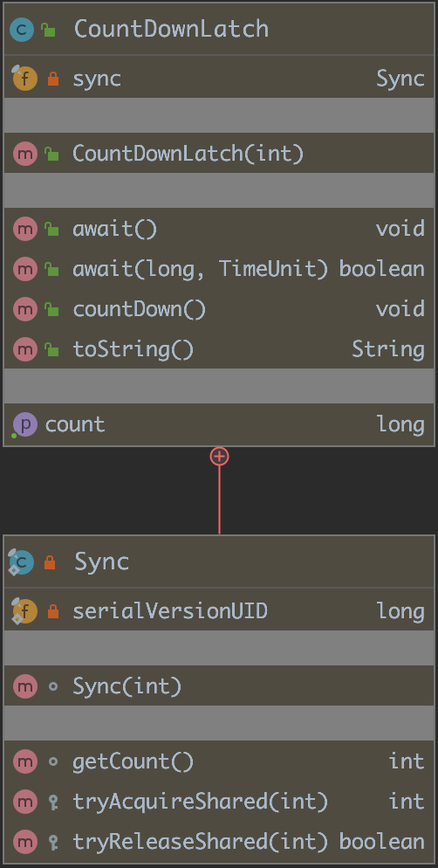438x868 pixels.
Task: Click the private lock icon beside sync
Action: click(53, 79)
